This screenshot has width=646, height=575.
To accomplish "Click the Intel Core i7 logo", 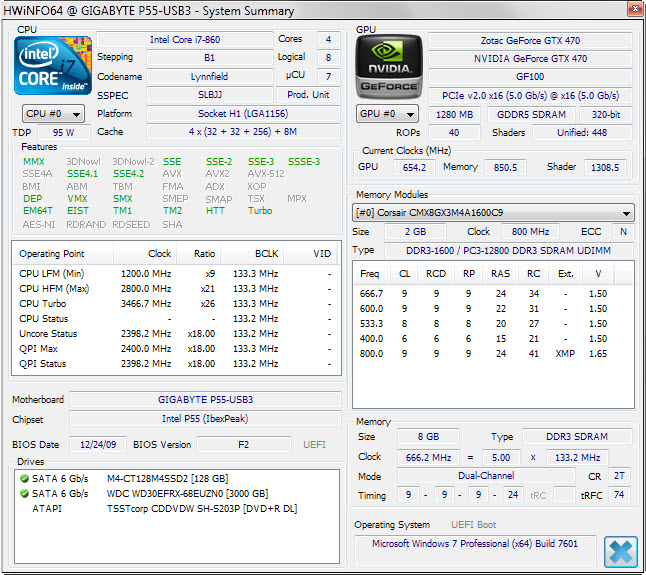I will point(53,65).
